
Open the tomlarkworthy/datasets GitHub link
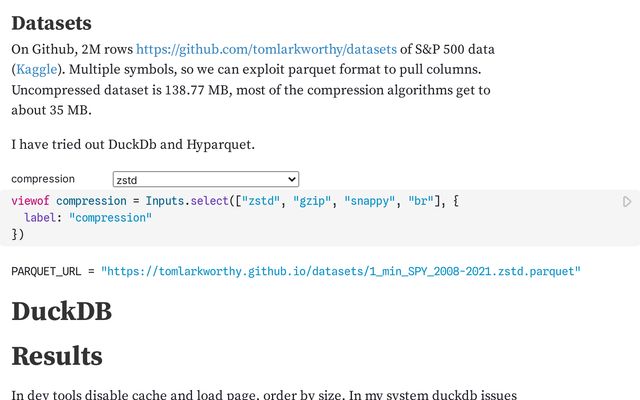tap(266, 49)
